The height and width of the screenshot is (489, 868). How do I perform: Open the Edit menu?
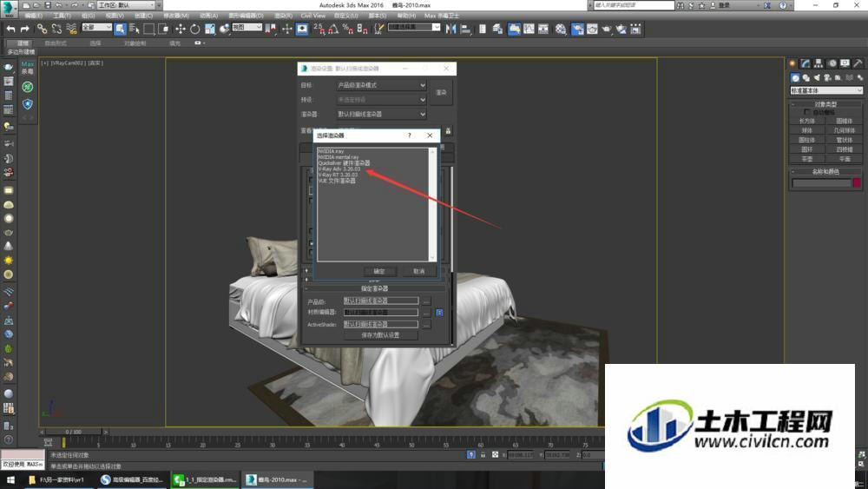pos(33,16)
